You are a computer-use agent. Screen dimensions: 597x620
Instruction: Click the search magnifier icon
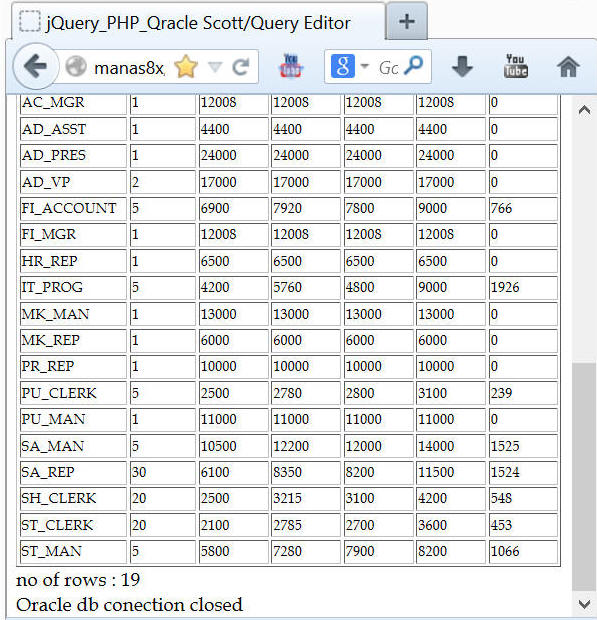point(414,65)
